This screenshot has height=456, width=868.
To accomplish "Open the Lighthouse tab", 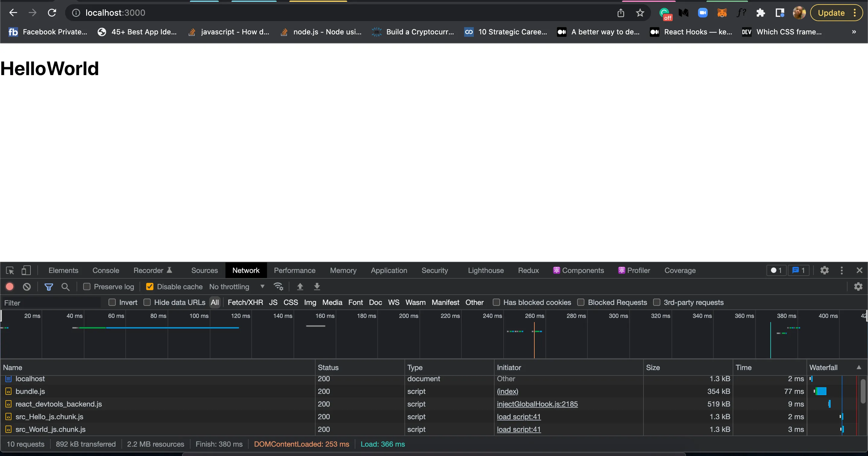I will [486, 271].
